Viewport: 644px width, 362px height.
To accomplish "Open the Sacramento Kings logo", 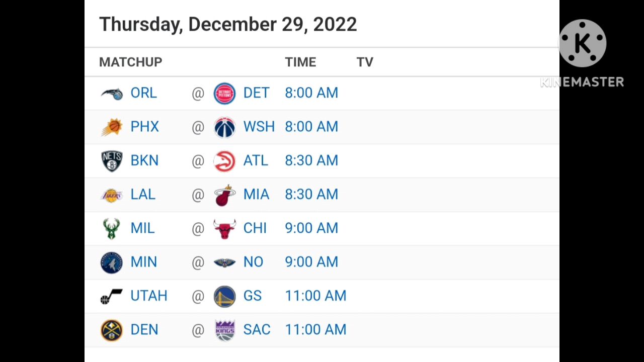I will click(224, 330).
